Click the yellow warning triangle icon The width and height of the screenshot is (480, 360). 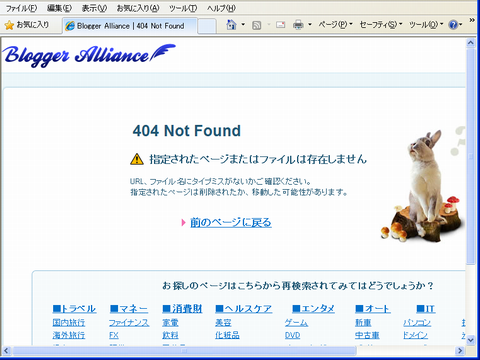point(137,159)
